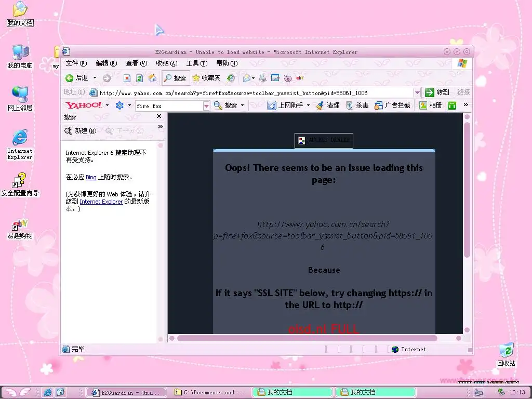The image size is (532, 399).
Task: Expand the address bar URL dropdown
Action: [x=417, y=92]
